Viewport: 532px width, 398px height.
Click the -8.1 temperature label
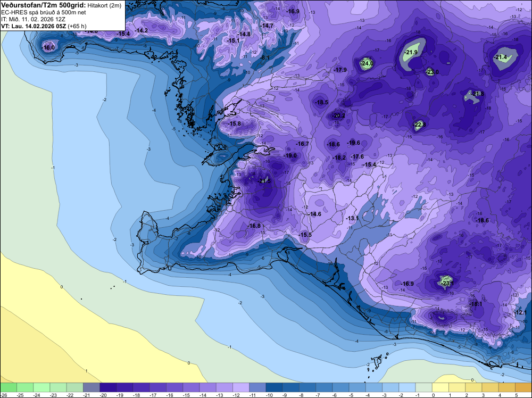click(x=265, y=57)
